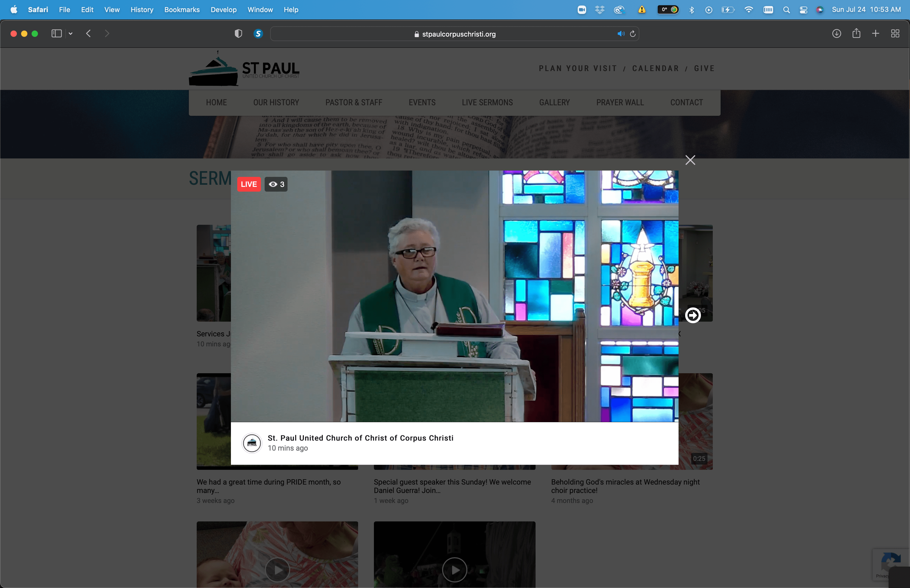
Task: Open Dropbox menu bar icon
Action: point(600,9)
